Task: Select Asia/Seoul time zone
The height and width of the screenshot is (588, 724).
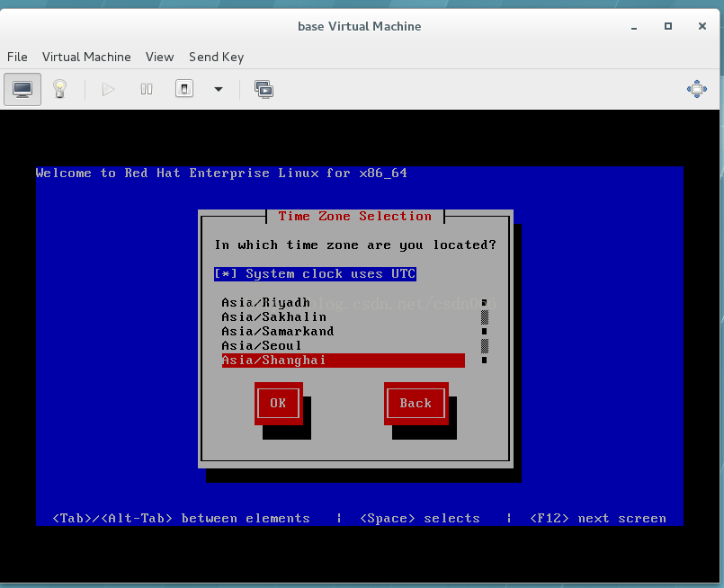Action: pyautogui.click(x=343, y=345)
